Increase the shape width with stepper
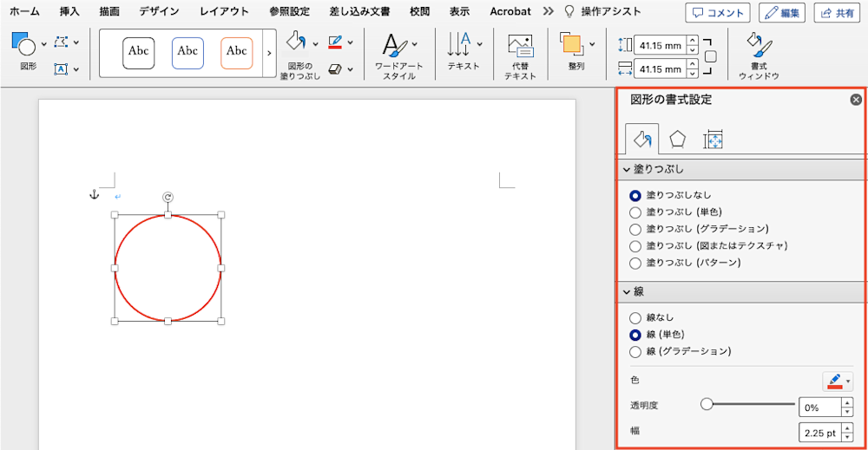The width and height of the screenshot is (868, 450). [x=692, y=64]
